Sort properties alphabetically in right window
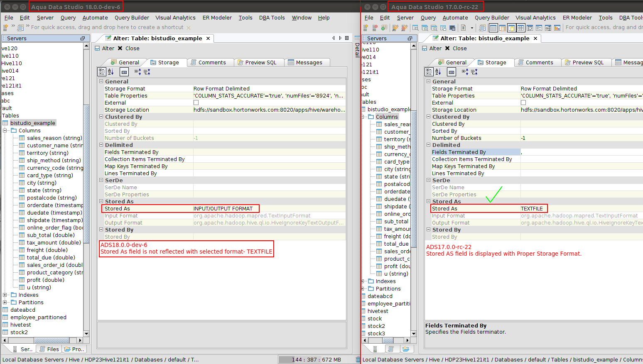Image resolution: width=643 pixels, height=364 pixels. coord(438,72)
